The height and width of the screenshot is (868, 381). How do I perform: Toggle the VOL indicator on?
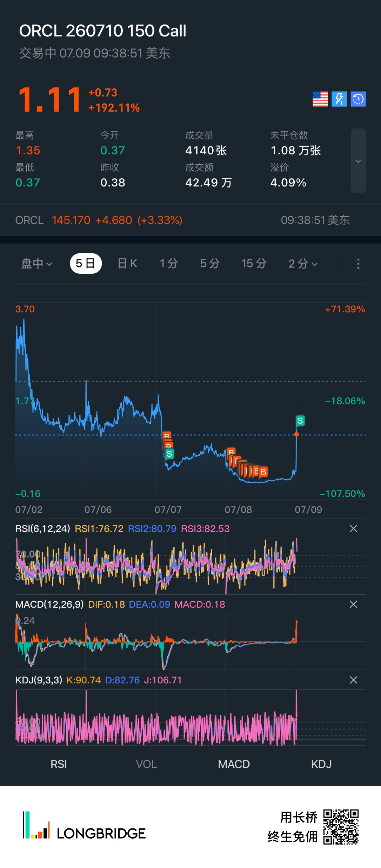point(146,764)
